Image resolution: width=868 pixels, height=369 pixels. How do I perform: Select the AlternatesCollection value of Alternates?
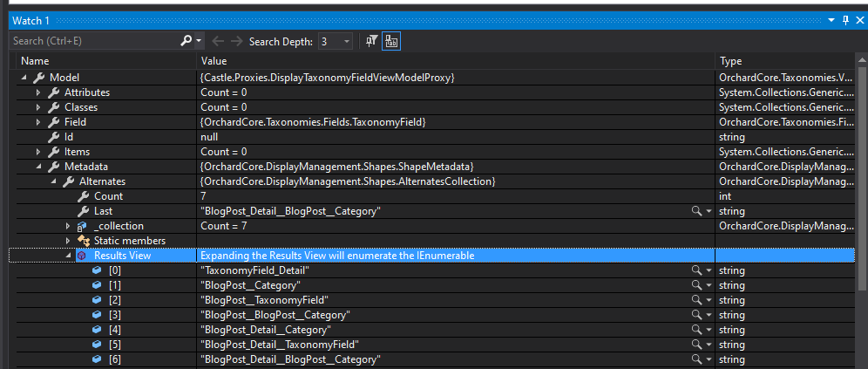pyautogui.click(x=348, y=181)
